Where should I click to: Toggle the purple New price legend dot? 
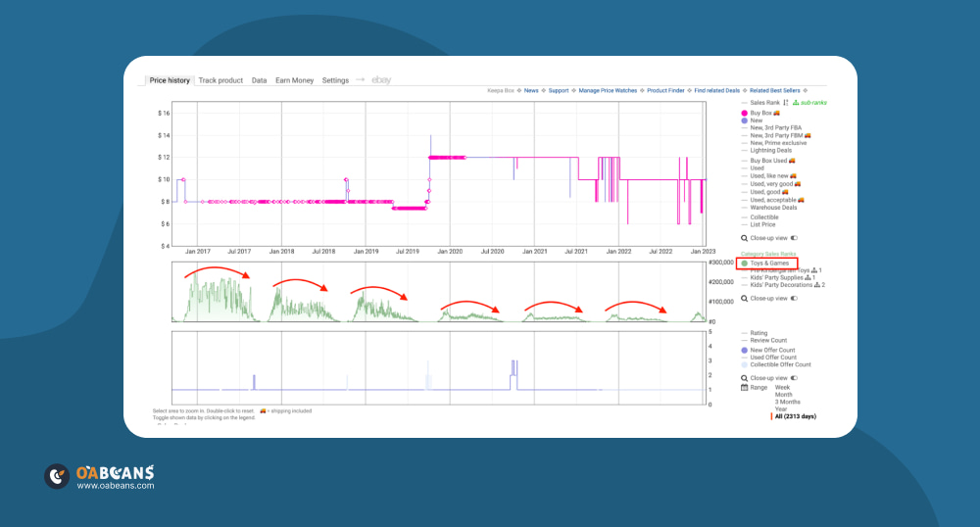(x=745, y=120)
